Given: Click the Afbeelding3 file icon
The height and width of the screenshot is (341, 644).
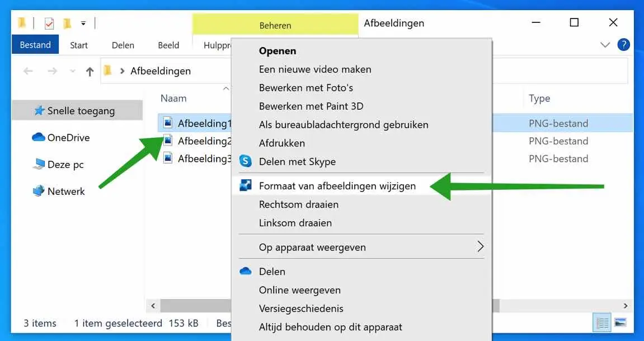Looking at the screenshot, I should [167, 158].
